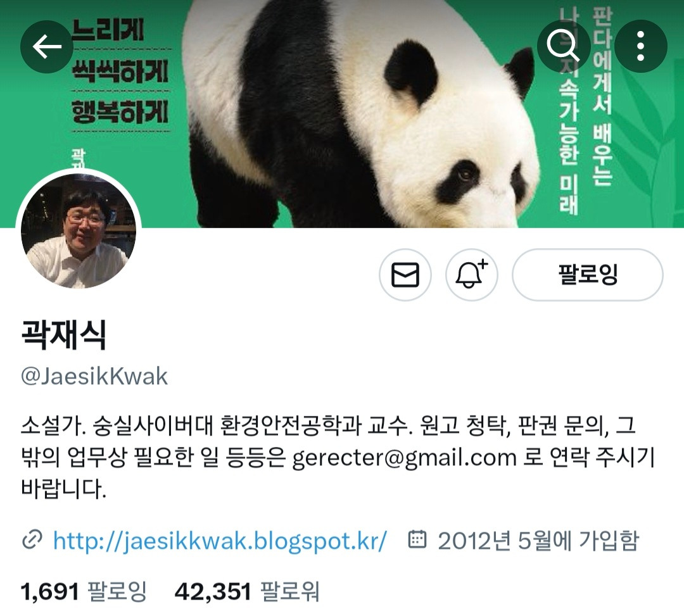Turn on post notifications with bell icon
The image size is (684, 616).
472,275
